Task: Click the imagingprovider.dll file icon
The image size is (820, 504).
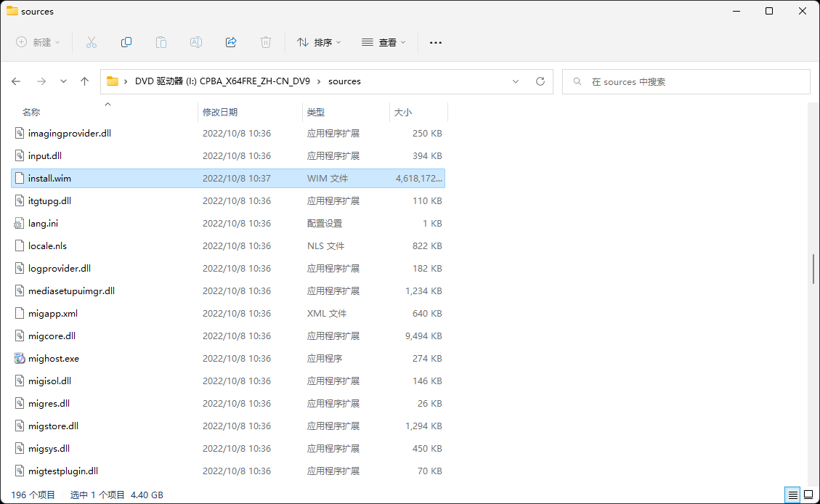Action: click(x=20, y=134)
